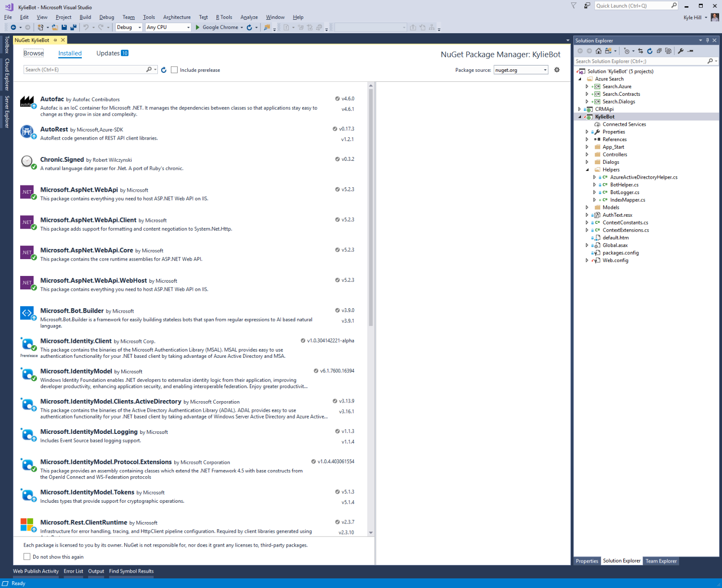
Task: Click the feedback icon near Quick Launch
Action: 587,6
